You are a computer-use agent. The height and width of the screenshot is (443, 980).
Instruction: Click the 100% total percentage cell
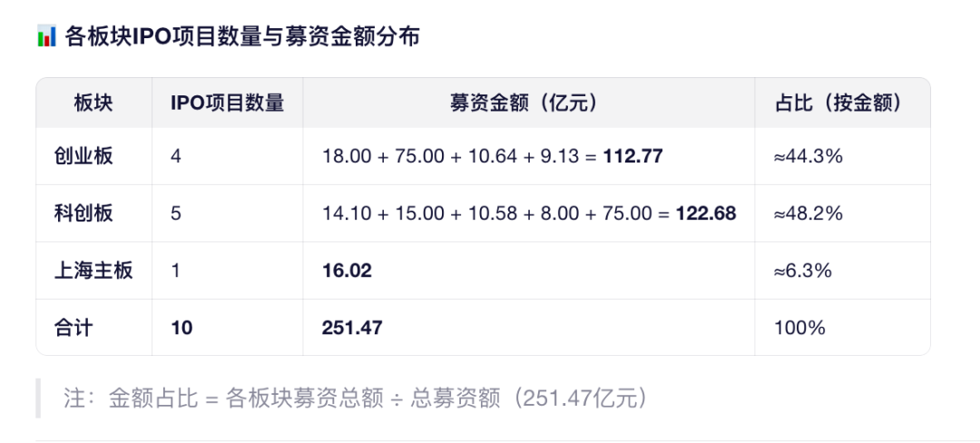click(x=799, y=328)
